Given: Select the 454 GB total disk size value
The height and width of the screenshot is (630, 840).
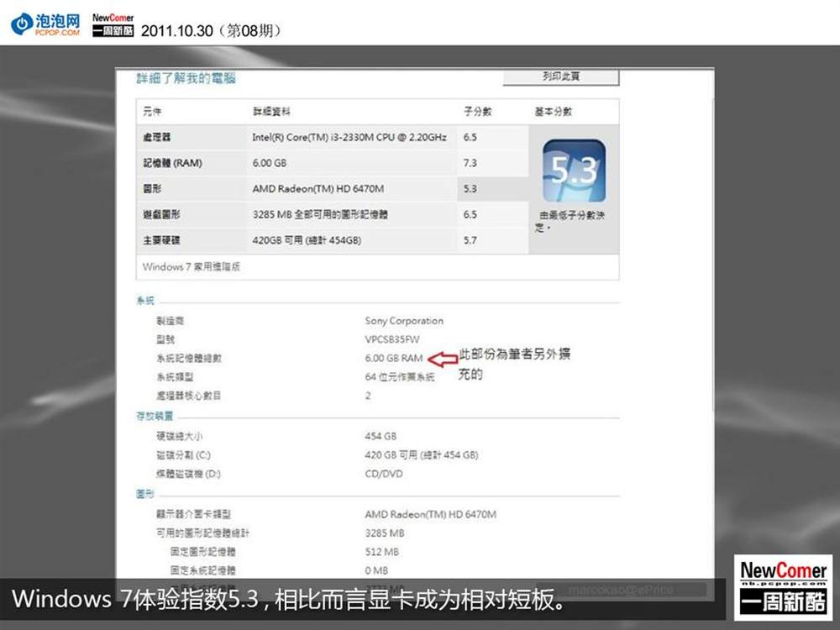Looking at the screenshot, I should [x=381, y=436].
